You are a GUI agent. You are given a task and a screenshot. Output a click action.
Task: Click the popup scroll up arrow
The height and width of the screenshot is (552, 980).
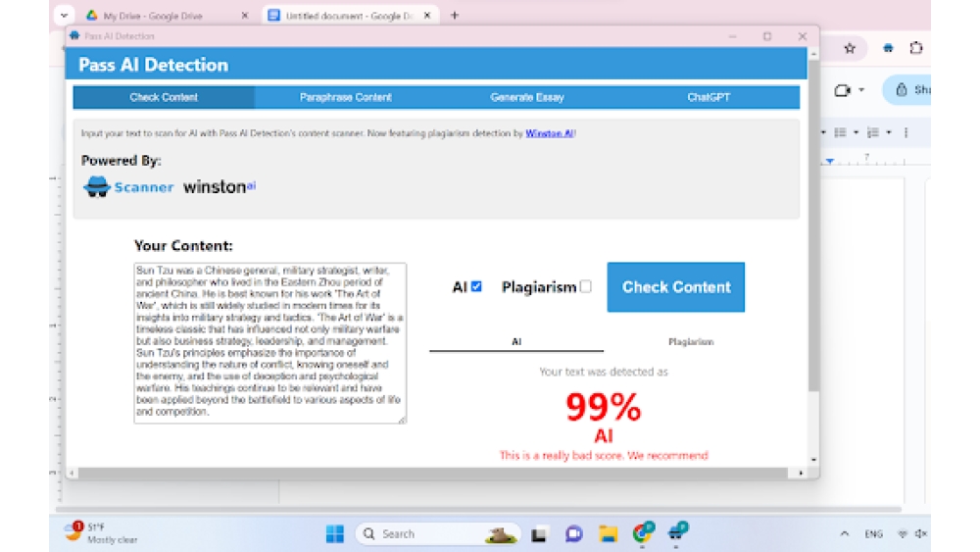[x=813, y=54]
